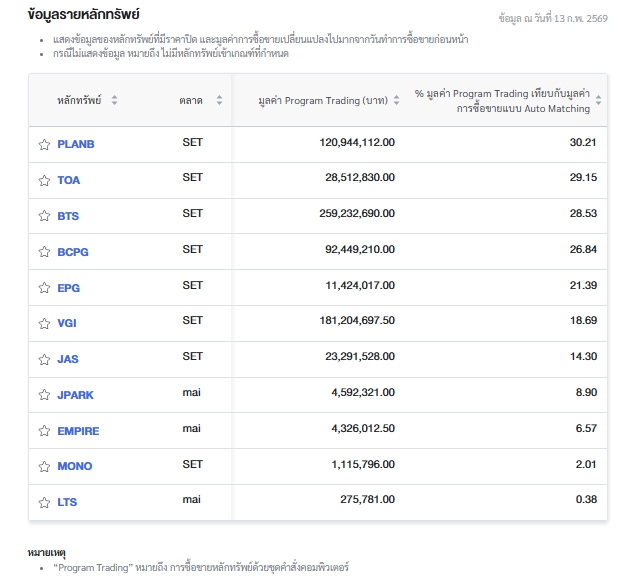The width and height of the screenshot is (627, 577).
Task: Open the JPARK stock details link
Action: click(x=75, y=395)
